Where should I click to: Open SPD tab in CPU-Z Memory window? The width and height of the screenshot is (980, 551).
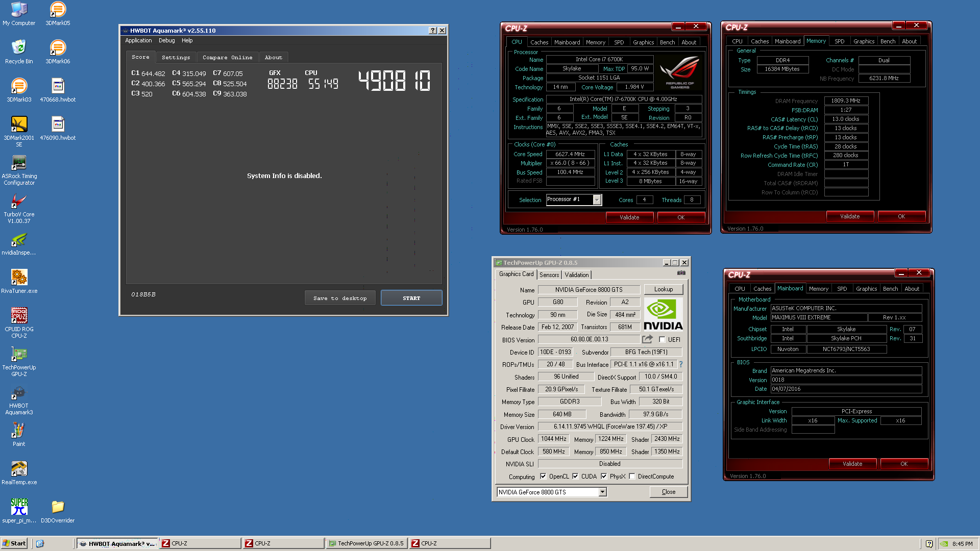tap(839, 41)
